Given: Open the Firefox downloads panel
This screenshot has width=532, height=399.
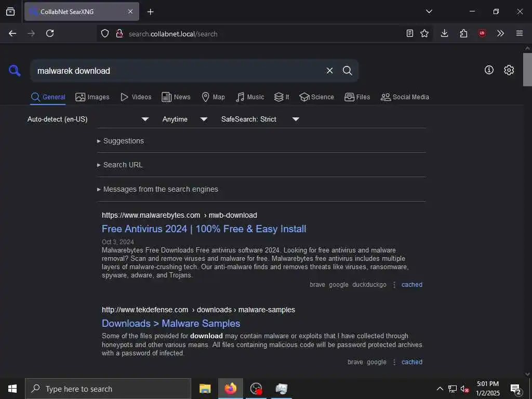Looking at the screenshot, I should pos(445,33).
